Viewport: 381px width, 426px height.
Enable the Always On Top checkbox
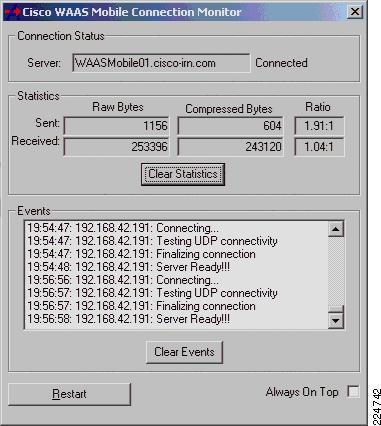point(353,391)
